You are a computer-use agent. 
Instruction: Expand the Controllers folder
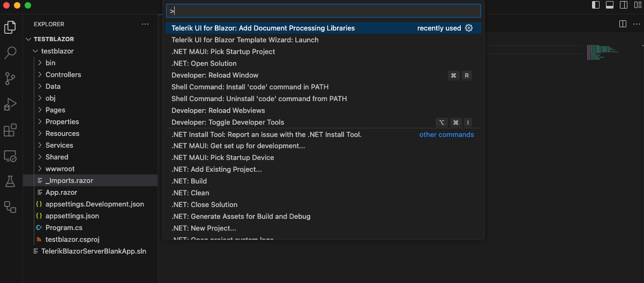[63, 74]
